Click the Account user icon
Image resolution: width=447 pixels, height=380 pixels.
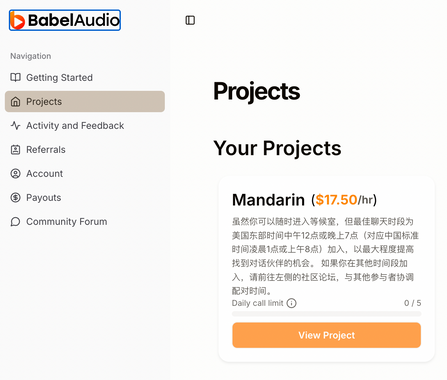(x=15, y=173)
